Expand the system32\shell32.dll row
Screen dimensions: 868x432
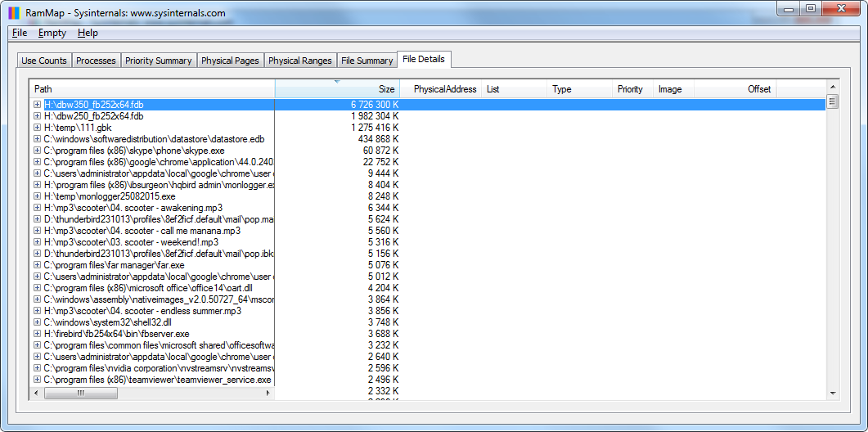[37, 322]
